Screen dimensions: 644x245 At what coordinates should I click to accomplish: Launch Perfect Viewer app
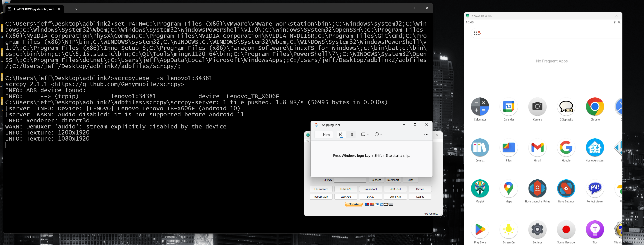[595, 189]
